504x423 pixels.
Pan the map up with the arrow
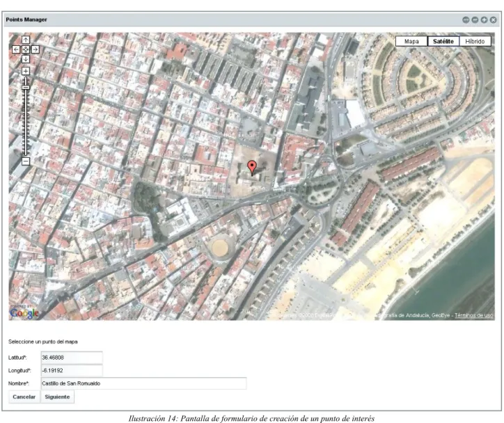click(26, 40)
